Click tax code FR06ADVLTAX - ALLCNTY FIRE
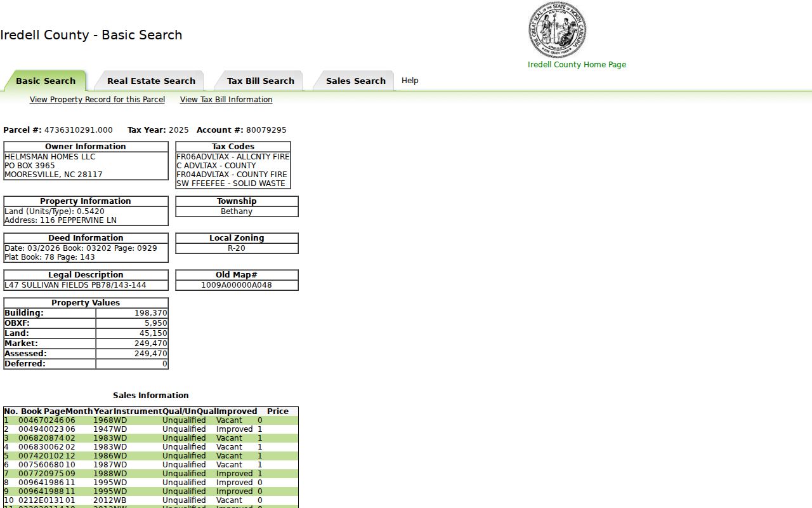This screenshot has width=812, height=508. 233,157
